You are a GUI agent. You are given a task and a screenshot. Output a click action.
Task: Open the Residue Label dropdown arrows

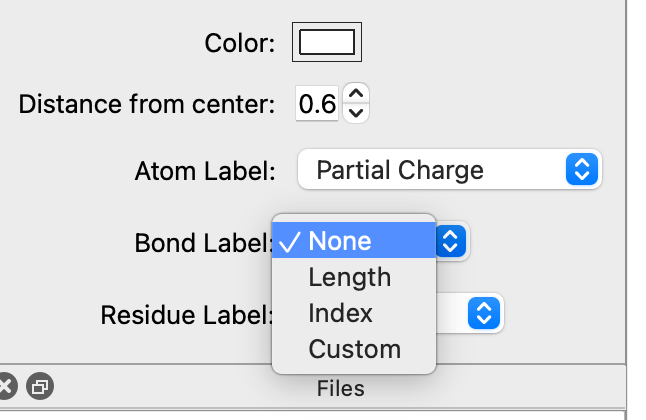point(484,314)
